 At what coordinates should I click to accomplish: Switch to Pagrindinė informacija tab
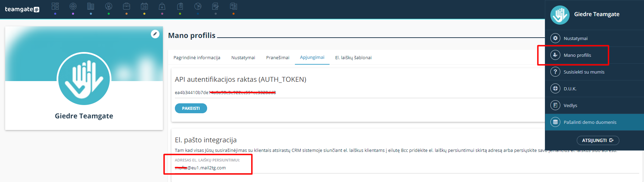(x=197, y=57)
